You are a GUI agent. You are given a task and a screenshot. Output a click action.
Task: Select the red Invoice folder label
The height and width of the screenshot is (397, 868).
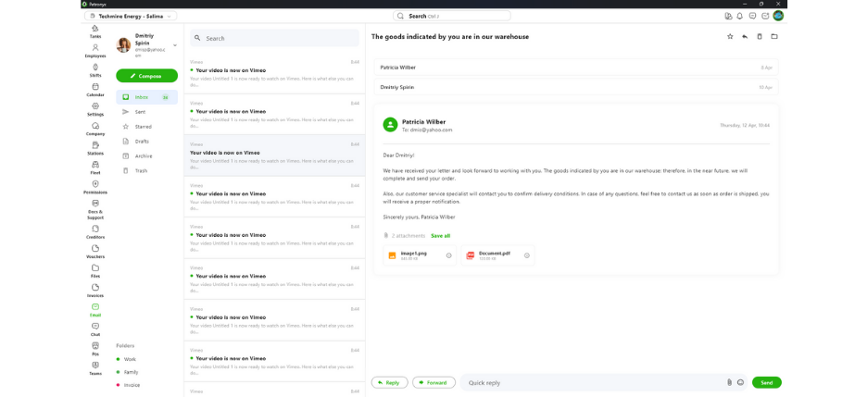click(x=132, y=385)
